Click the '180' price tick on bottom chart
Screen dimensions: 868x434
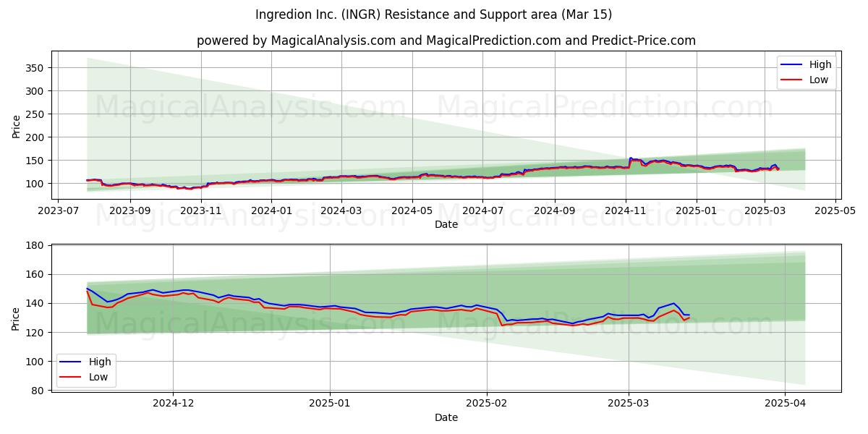36,246
